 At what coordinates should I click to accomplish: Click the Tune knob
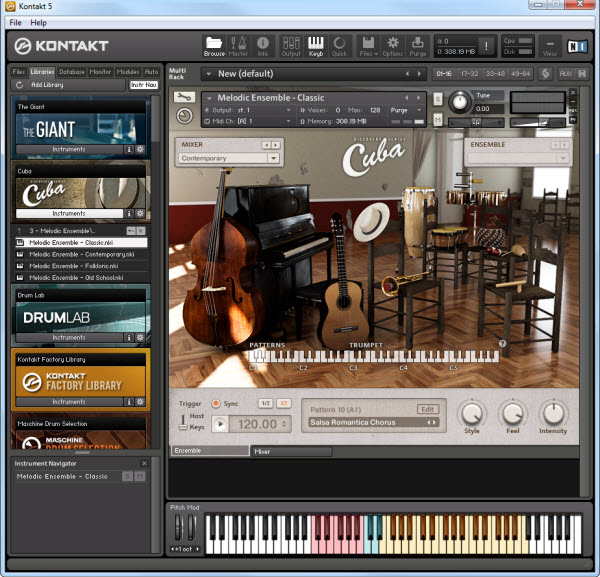[460, 102]
